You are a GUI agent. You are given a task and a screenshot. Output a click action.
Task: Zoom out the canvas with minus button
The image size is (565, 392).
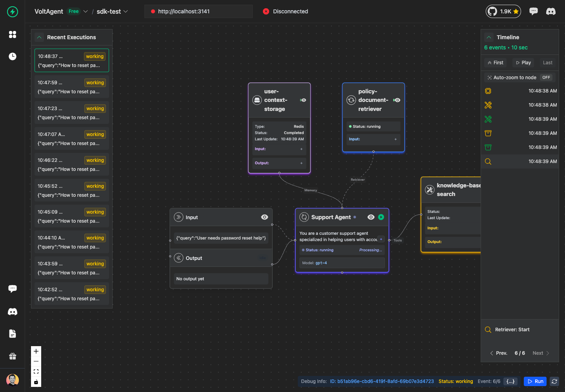click(x=36, y=361)
